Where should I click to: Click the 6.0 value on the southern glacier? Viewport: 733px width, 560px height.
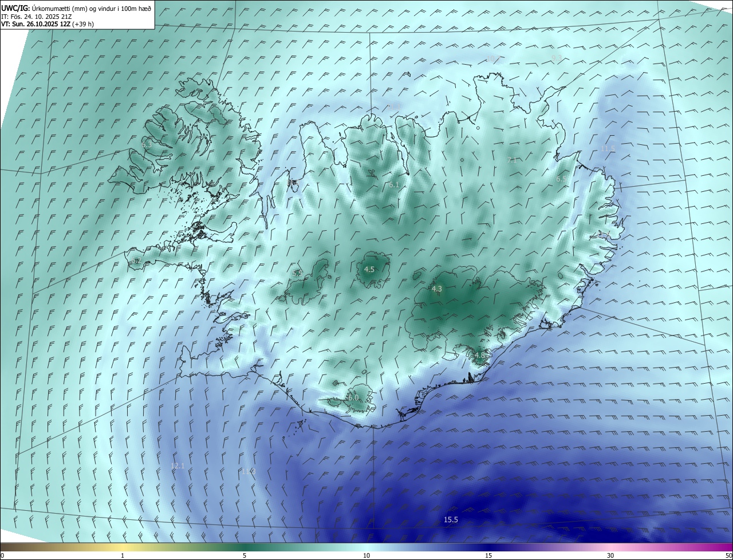tap(353, 397)
